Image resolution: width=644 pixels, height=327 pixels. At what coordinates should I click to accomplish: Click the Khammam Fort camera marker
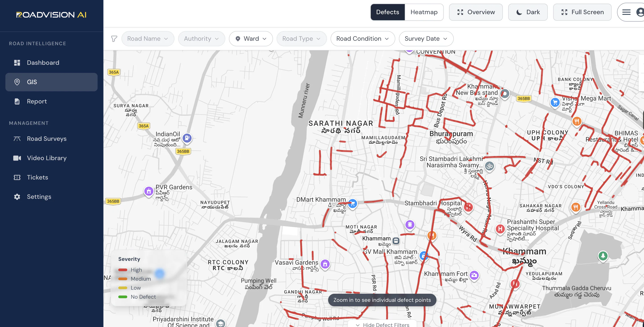pos(474,275)
